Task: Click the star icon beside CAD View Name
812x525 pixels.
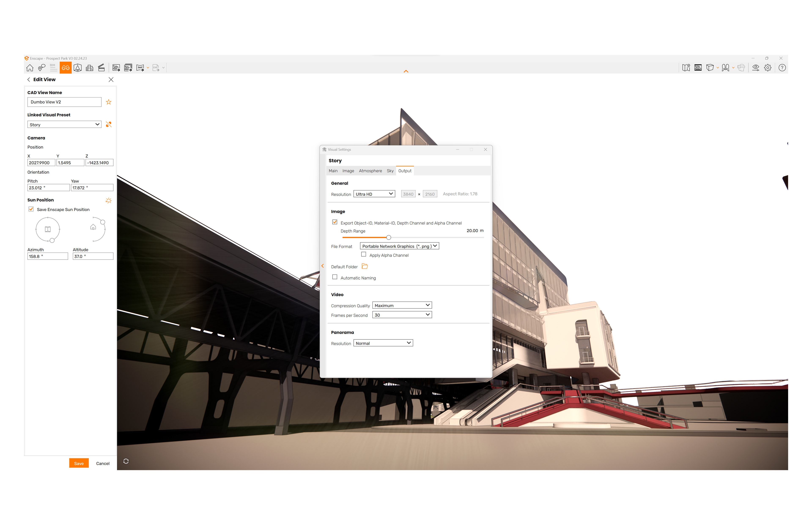Action: (x=108, y=102)
